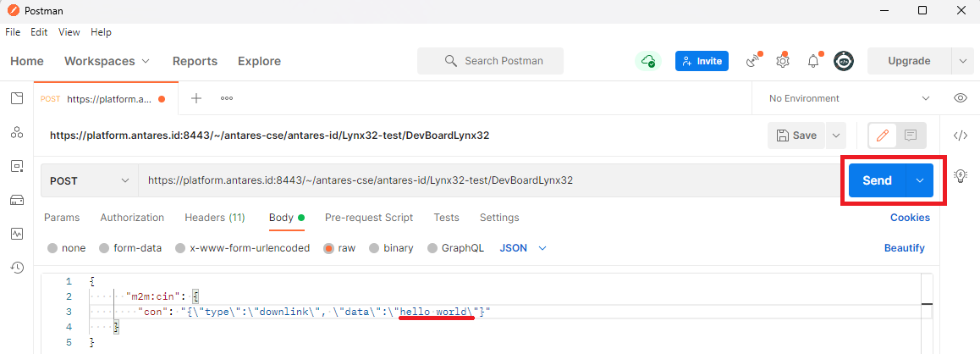Open the Environments sidebar icon
The image size is (980, 354).
(x=17, y=166)
